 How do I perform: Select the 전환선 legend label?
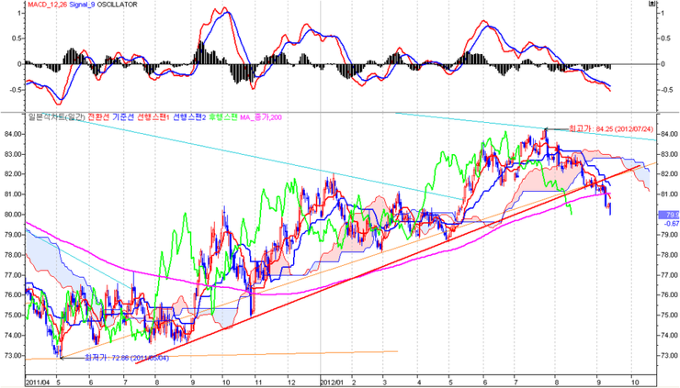98,117
